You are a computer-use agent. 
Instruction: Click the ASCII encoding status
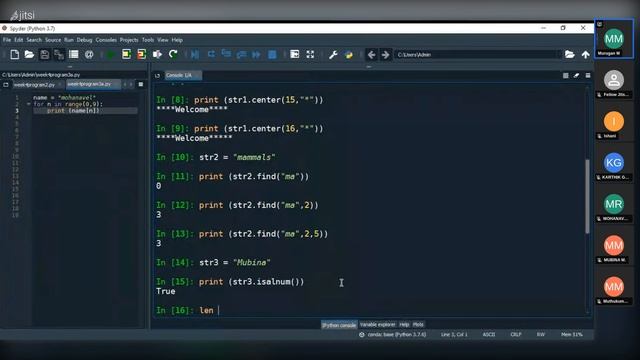coord(489,334)
